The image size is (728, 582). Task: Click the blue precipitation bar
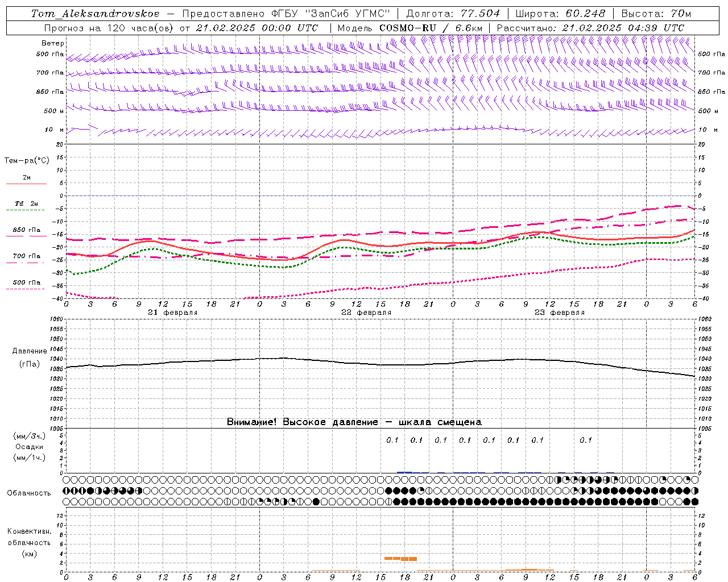404,472
